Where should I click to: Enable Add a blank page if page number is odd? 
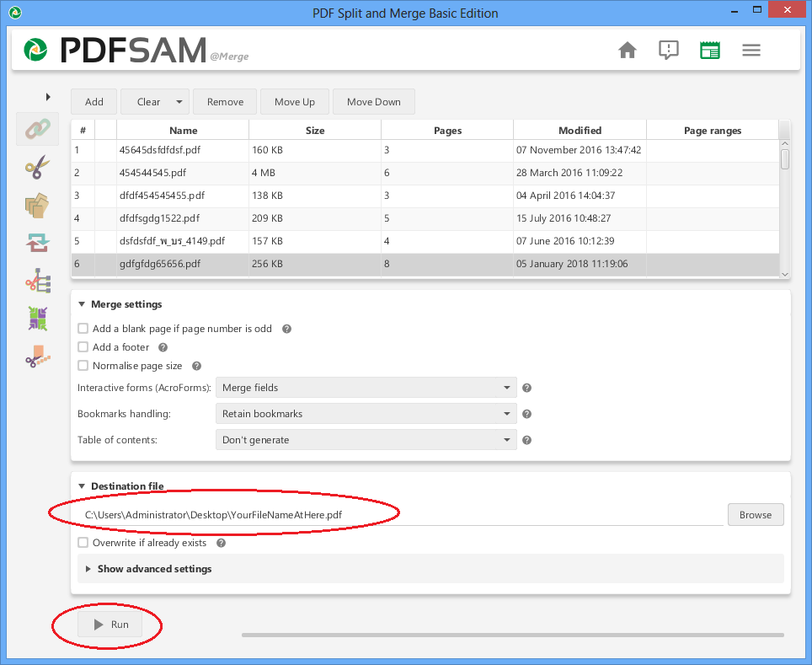83,328
